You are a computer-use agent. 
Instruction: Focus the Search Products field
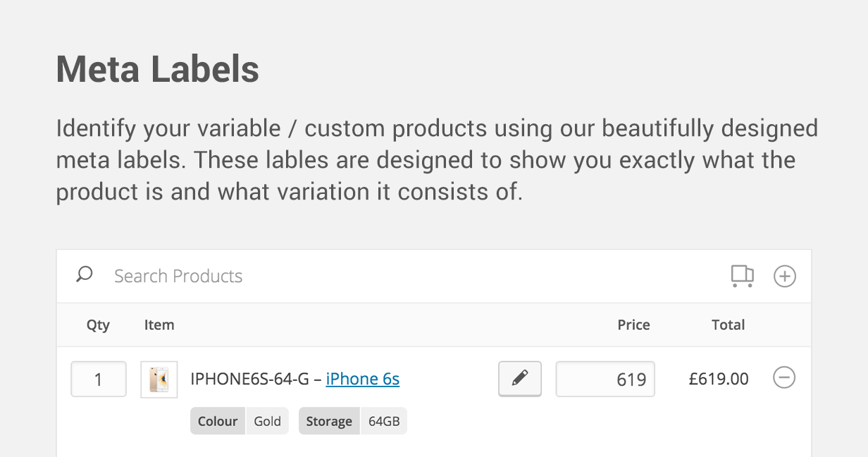point(416,276)
